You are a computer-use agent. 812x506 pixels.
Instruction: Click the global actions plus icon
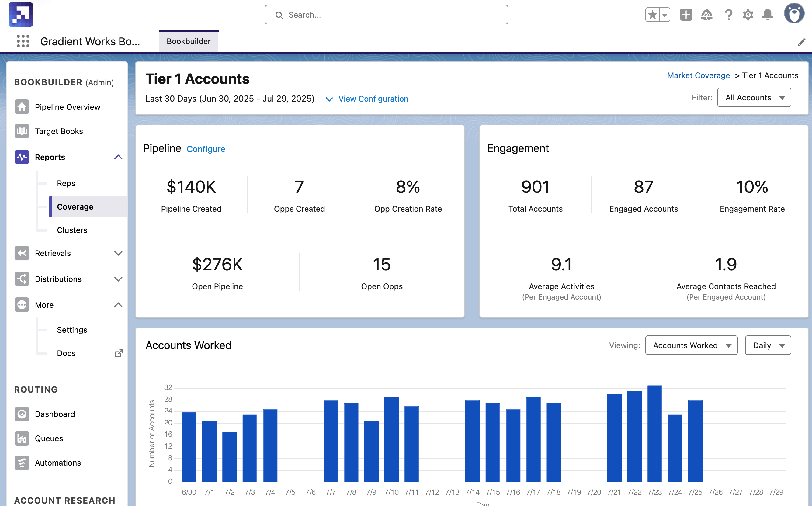point(686,15)
